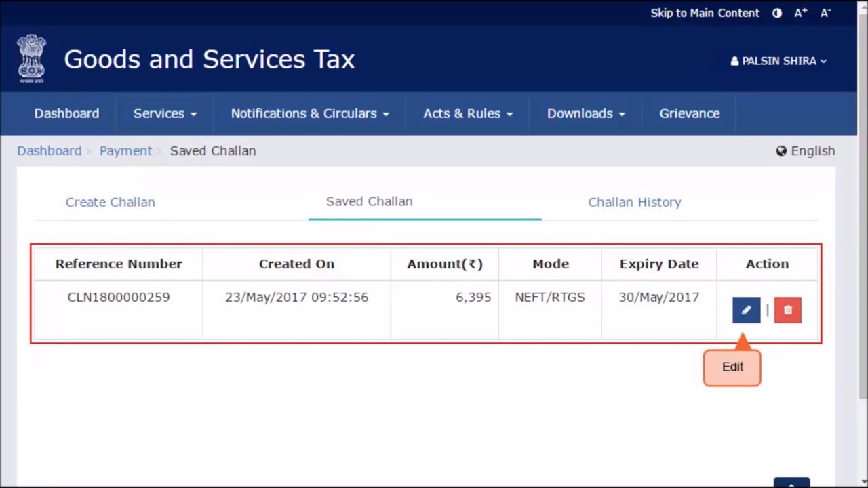868x488 pixels.
Task: Click the pencil Edit icon for CLN1800000259
Action: click(746, 310)
